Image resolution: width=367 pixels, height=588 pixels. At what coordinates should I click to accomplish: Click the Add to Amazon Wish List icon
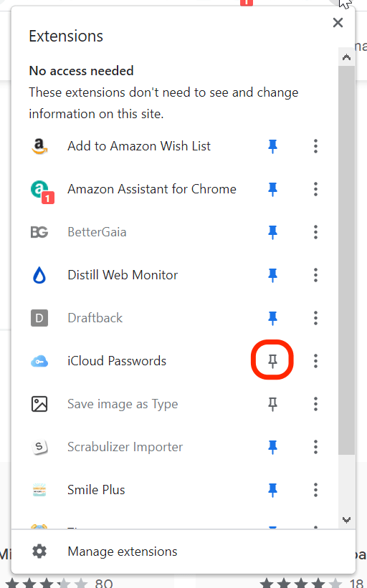39,146
